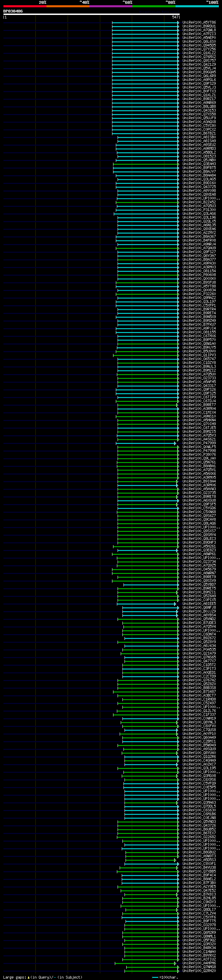Screen dimensions: 222x980
Task: Click the ~20% legend label
Action: 43,2
